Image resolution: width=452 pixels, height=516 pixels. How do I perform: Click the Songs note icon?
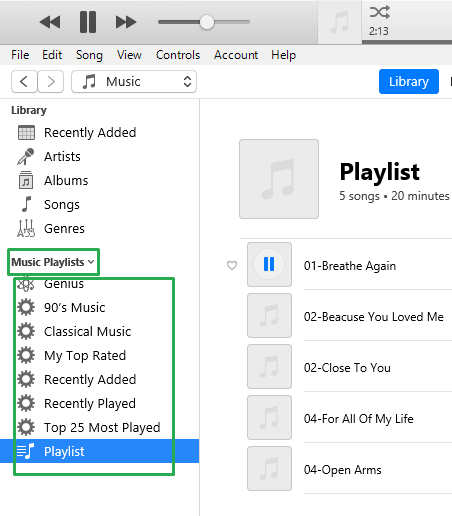26,204
